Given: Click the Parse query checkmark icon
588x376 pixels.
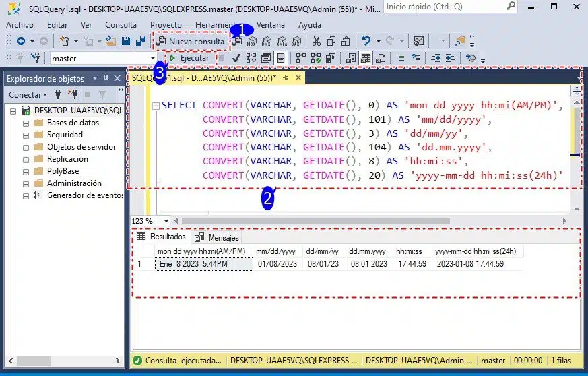Looking at the screenshot, I should 236,59.
